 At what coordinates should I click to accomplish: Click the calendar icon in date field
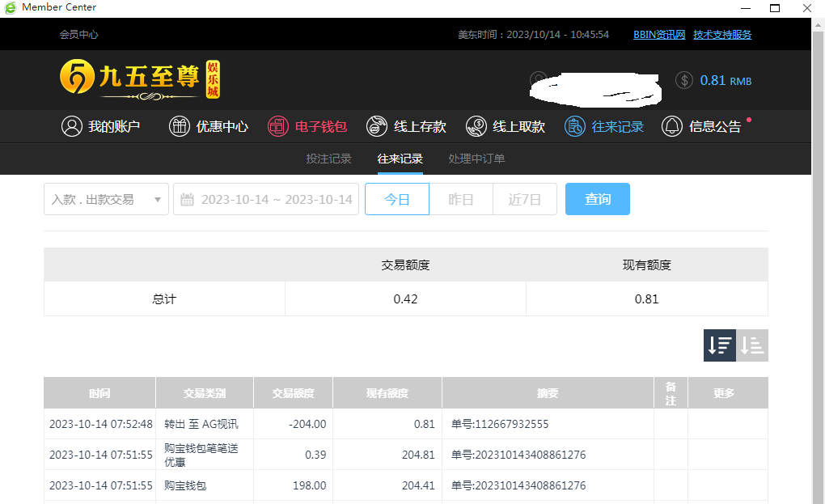[x=187, y=199]
